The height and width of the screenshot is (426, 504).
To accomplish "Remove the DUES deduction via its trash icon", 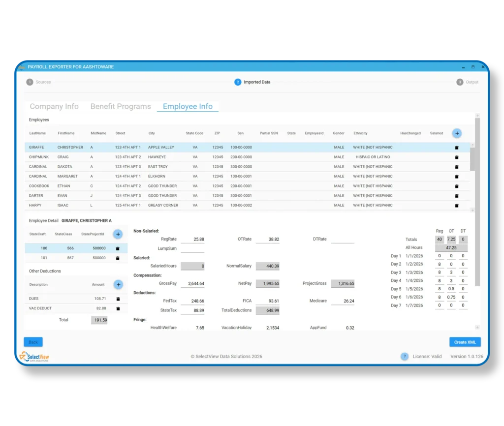I will point(118,299).
